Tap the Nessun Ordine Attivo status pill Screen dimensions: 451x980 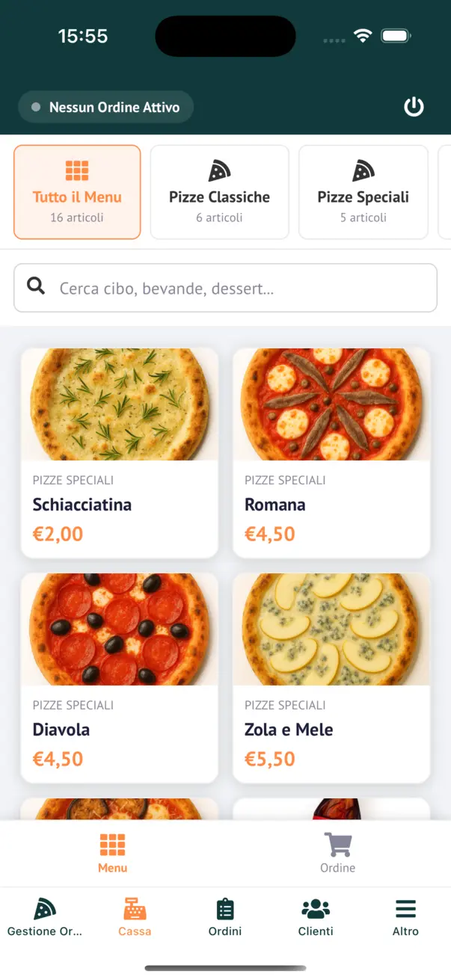click(x=105, y=107)
